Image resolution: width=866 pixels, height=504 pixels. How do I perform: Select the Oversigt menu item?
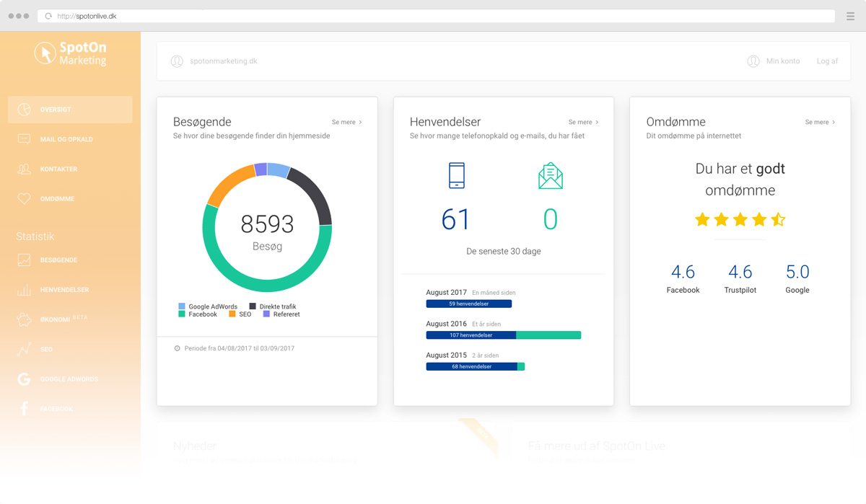[70, 110]
